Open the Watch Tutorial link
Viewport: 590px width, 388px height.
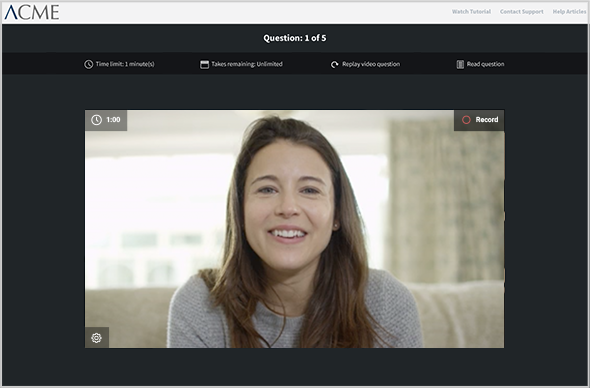(471, 12)
